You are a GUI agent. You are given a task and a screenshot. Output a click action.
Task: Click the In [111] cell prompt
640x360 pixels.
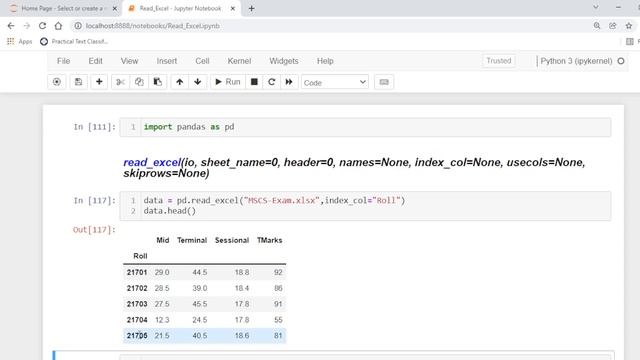(x=95, y=127)
